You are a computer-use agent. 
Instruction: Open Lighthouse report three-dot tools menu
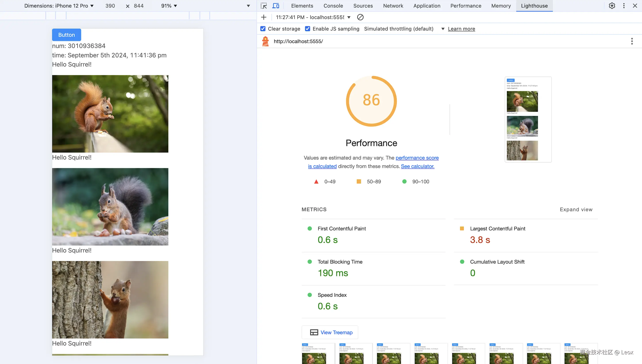click(x=632, y=41)
